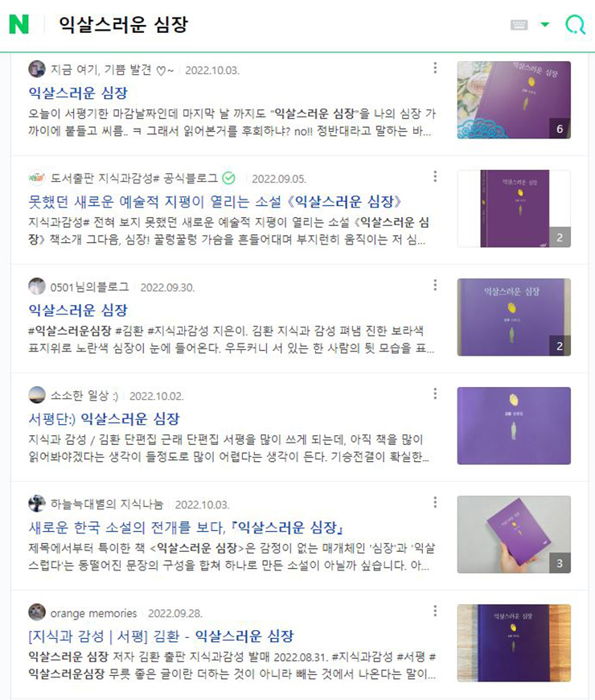Click the magnifier search icon
This screenshot has height=700, width=595.
(575, 24)
